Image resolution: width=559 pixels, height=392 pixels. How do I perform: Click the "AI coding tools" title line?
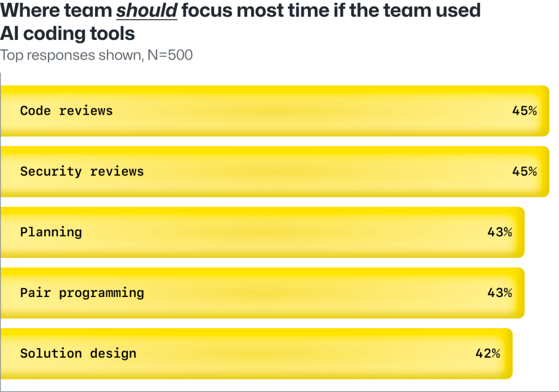[x=68, y=33]
